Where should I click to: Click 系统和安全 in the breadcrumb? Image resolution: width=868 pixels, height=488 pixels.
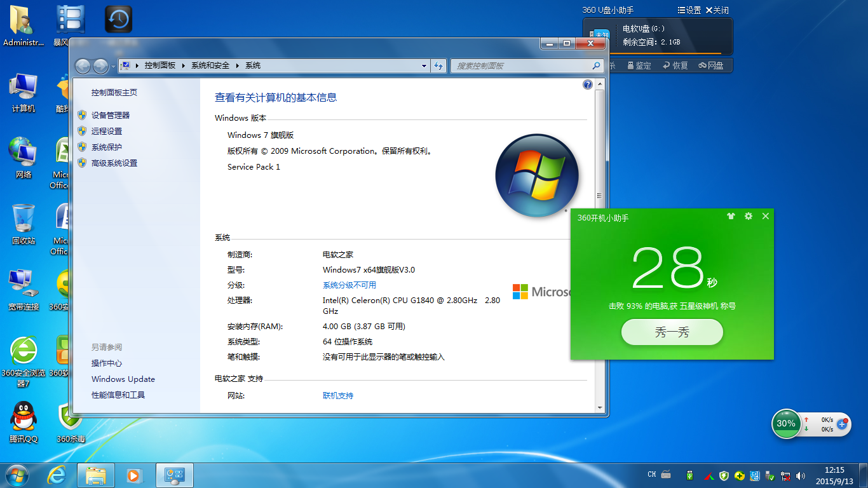pyautogui.click(x=210, y=65)
